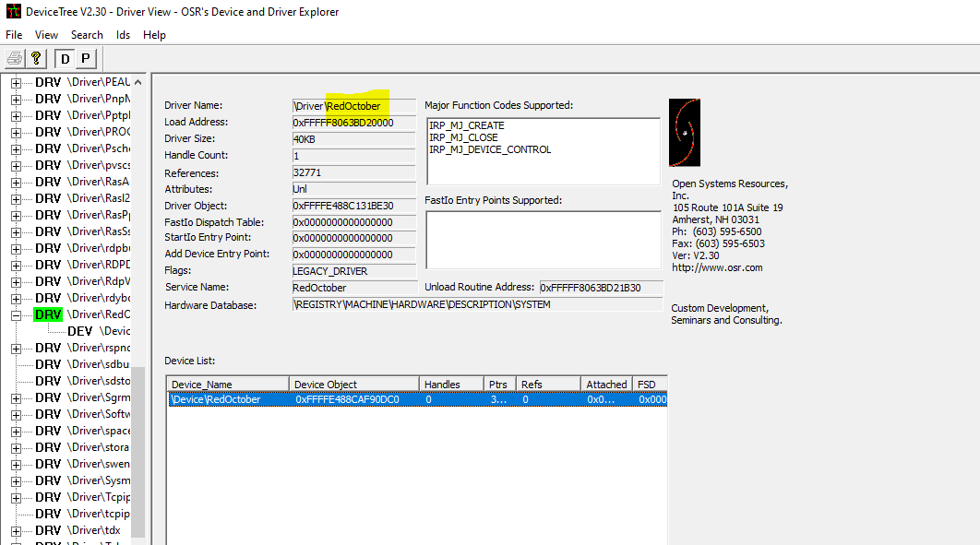Click the Unload Routine Address field
980x545 pixels.
pos(602,288)
